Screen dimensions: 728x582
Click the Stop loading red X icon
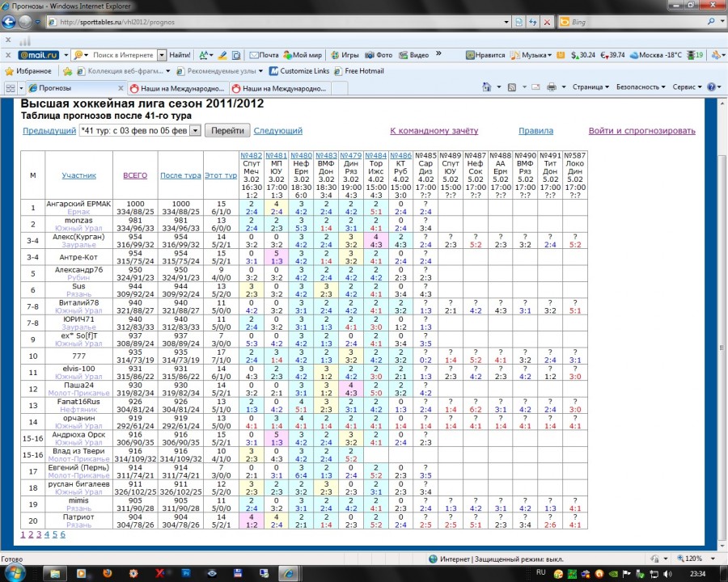click(547, 23)
